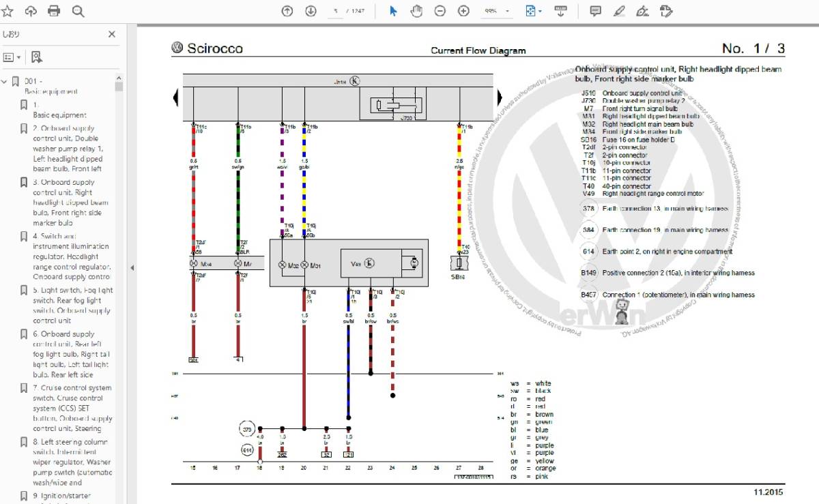Open the search magnifier tool
Image resolution: width=819 pixels, height=504 pixels.
coord(78,11)
